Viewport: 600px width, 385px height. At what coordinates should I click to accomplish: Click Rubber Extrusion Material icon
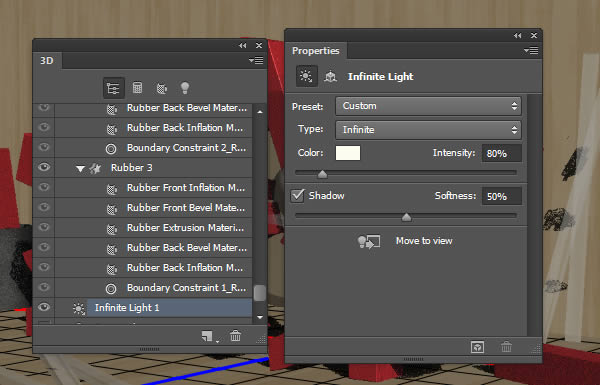coord(111,228)
